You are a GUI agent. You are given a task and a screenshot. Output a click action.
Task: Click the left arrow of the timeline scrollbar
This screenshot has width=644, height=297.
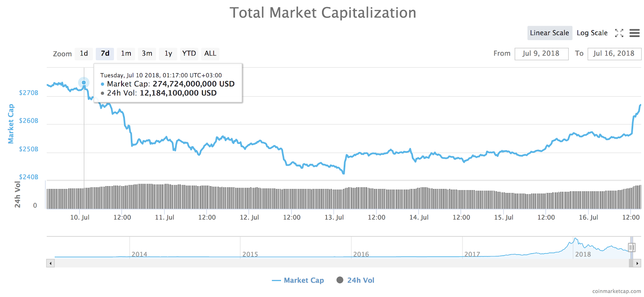coord(50,263)
